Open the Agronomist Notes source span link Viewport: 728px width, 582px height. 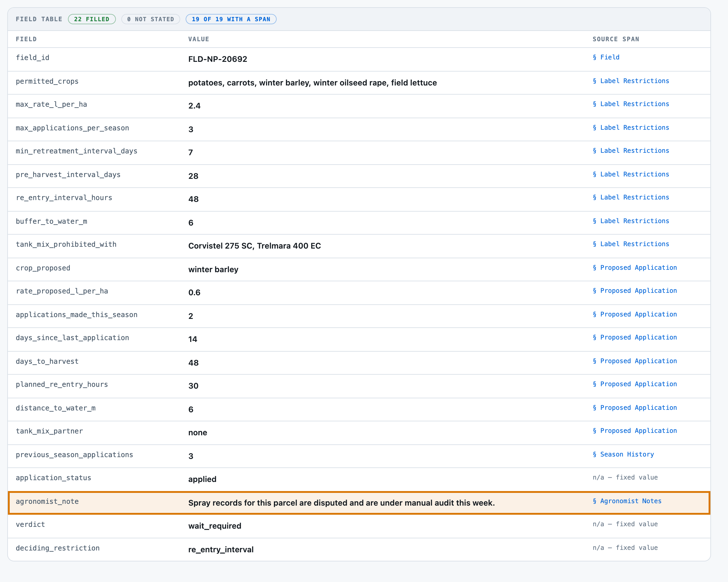click(x=627, y=501)
